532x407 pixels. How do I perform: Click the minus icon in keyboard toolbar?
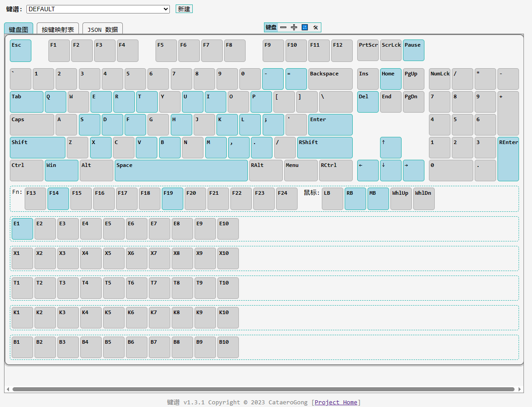(283, 27)
